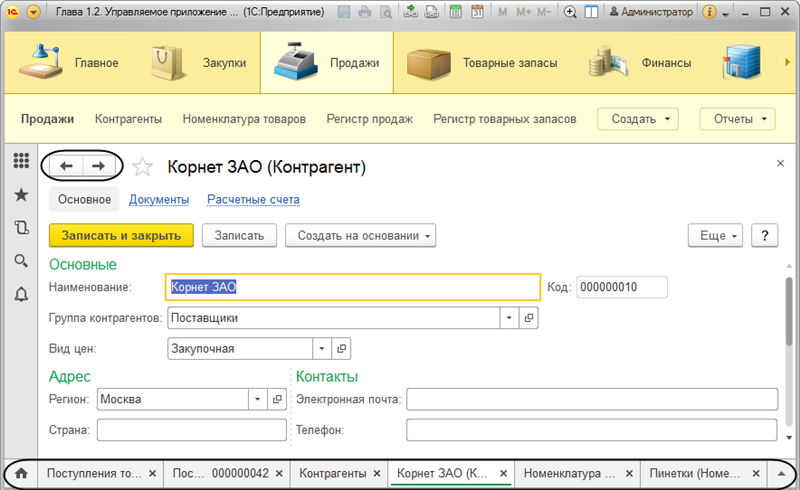Expand Группа контрагентов dropdown list
The image size is (800, 490).
(x=509, y=318)
